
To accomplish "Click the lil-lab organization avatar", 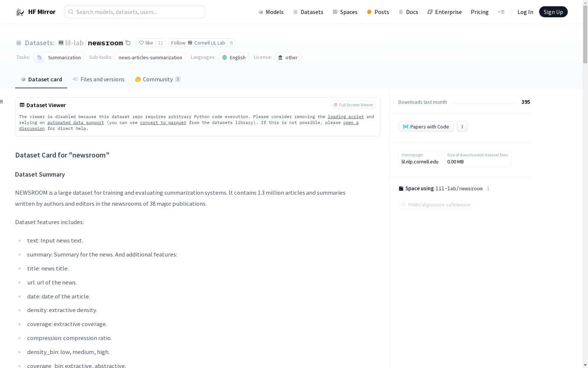I will (x=61, y=43).
